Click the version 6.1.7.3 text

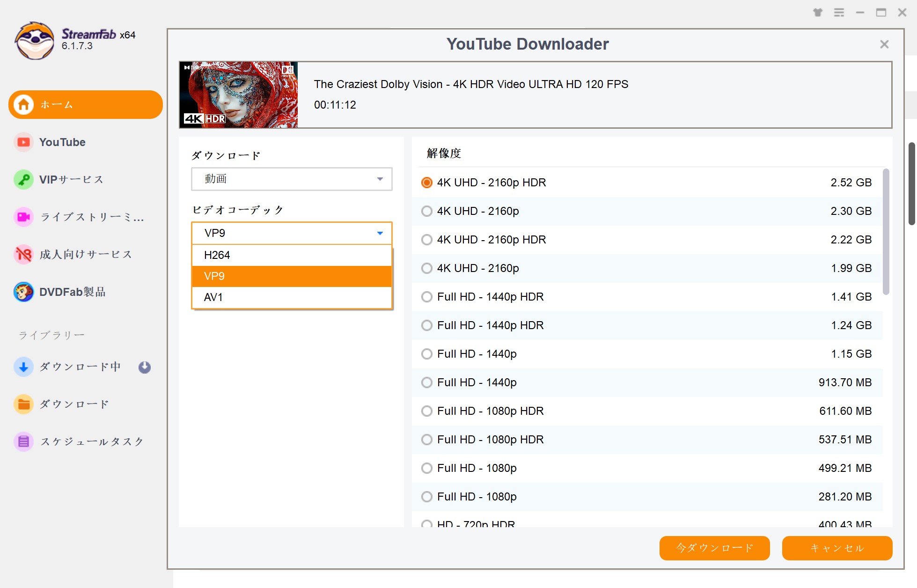(77, 46)
